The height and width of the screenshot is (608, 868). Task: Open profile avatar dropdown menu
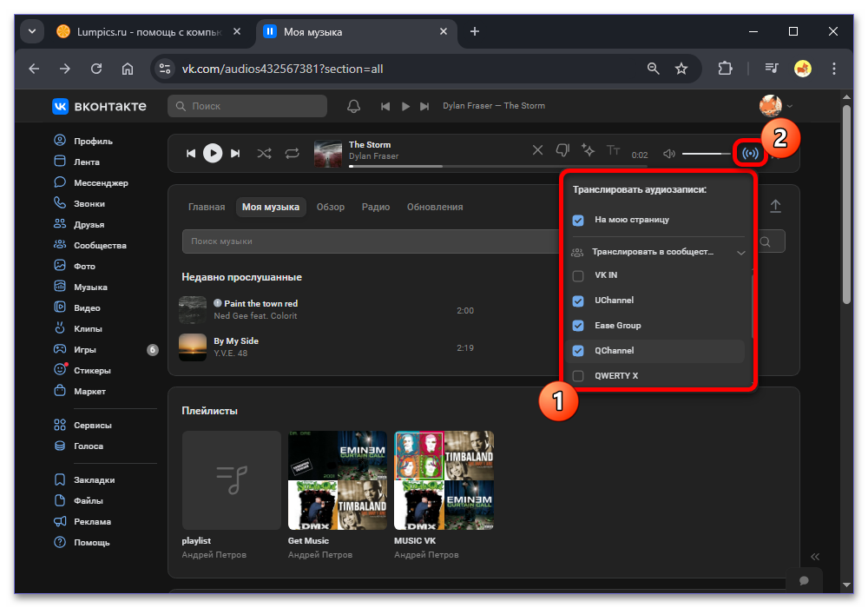point(776,106)
